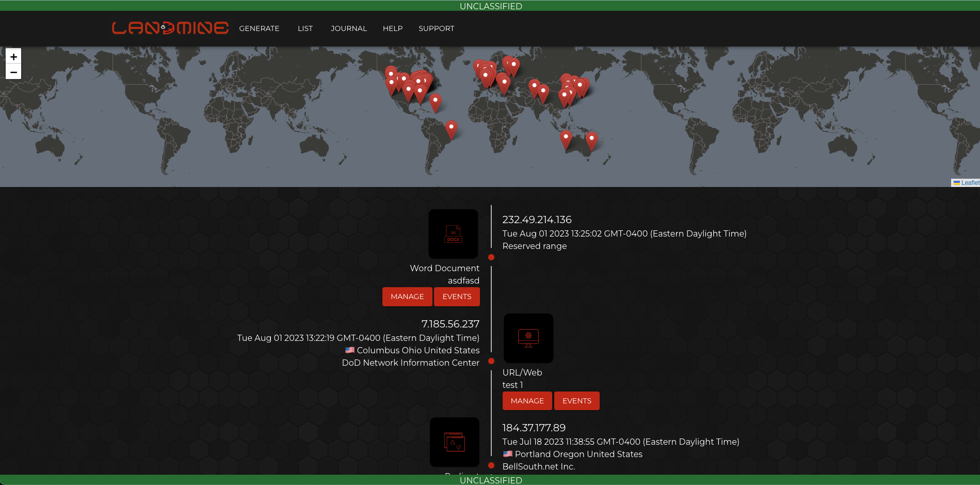Image resolution: width=980 pixels, height=485 pixels.
Task: View Events for the asdfasd Word Document
Action: 457,296
